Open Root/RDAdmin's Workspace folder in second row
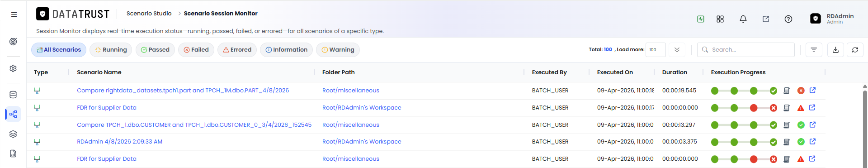 pos(362,108)
